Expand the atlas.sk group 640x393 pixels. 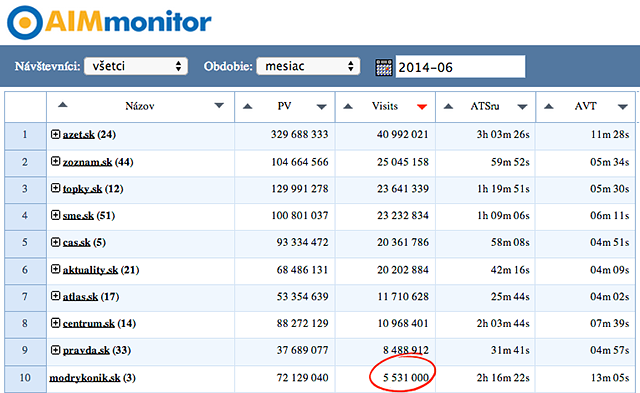click(x=56, y=296)
